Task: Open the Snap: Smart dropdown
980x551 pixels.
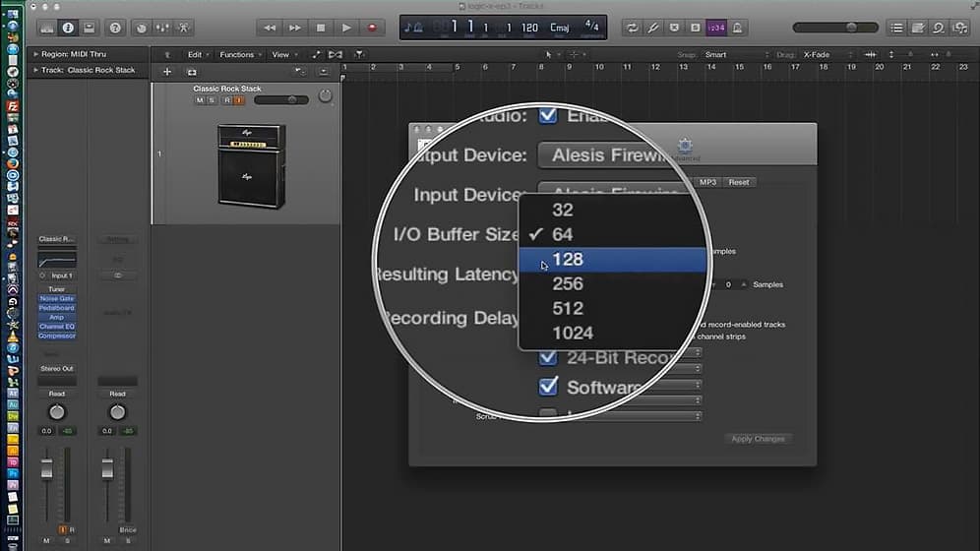Action: [x=736, y=55]
